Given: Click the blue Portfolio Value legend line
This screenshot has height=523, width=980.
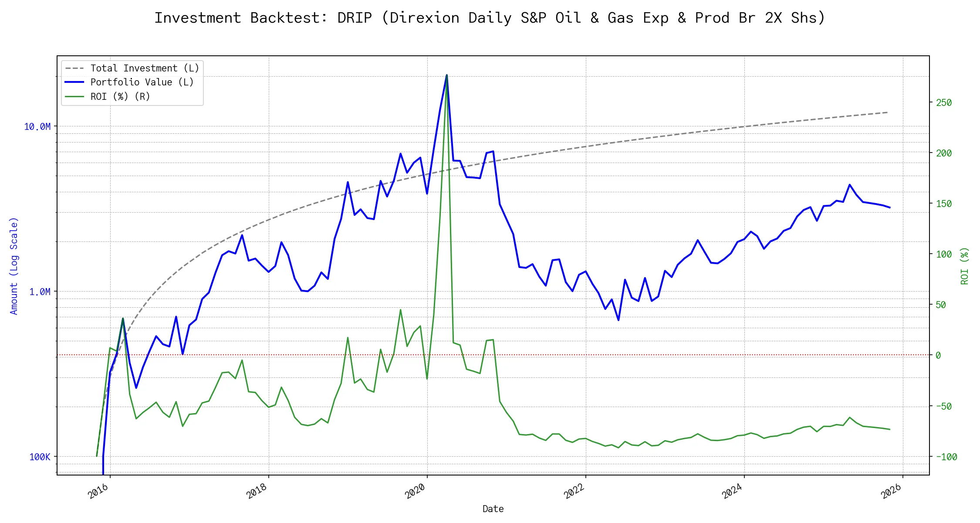Looking at the screenshot, I should pyautogui.click(x=74, y=82).
